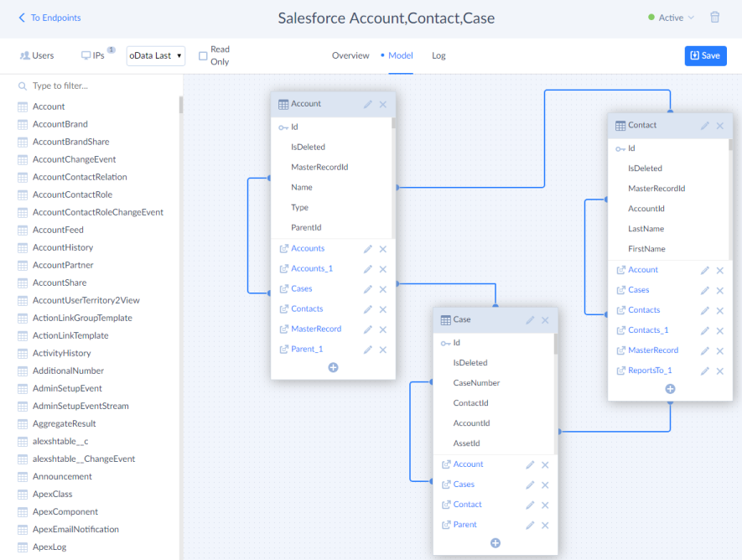Screen dimensions: 742x560
Task: Open the Parent relation link in Case entity
Action: pos(464,525)
